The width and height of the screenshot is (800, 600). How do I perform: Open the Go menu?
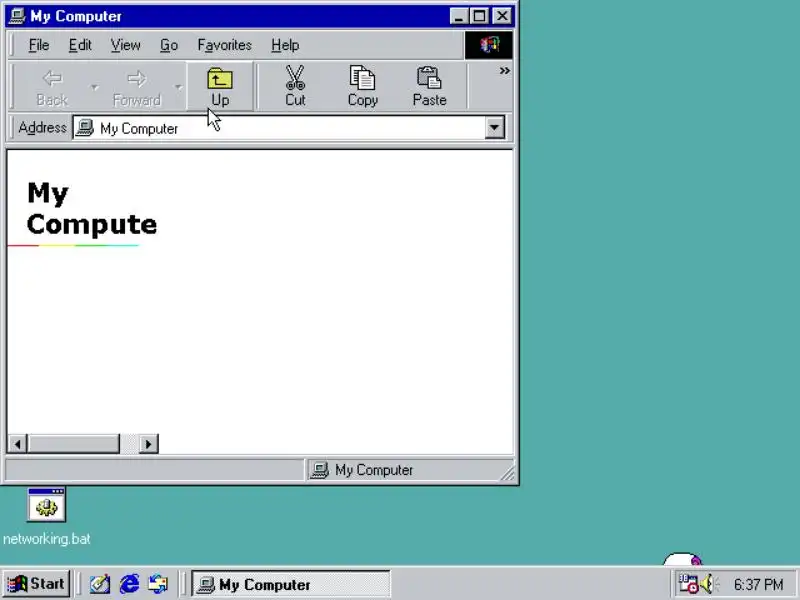169,45
